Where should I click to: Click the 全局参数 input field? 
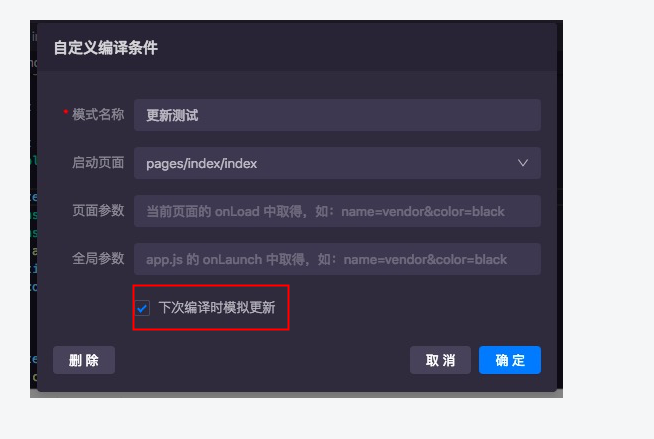tap(337, 259)
